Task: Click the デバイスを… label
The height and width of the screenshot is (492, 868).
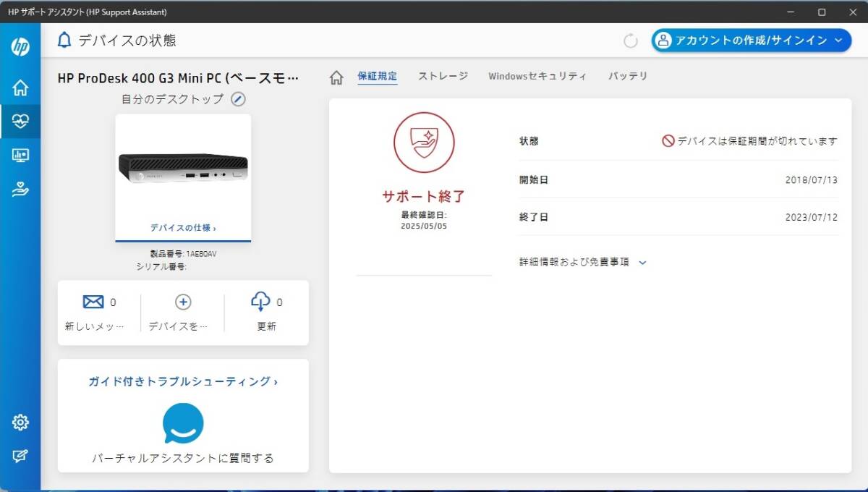Action: (x=178, y=326)
